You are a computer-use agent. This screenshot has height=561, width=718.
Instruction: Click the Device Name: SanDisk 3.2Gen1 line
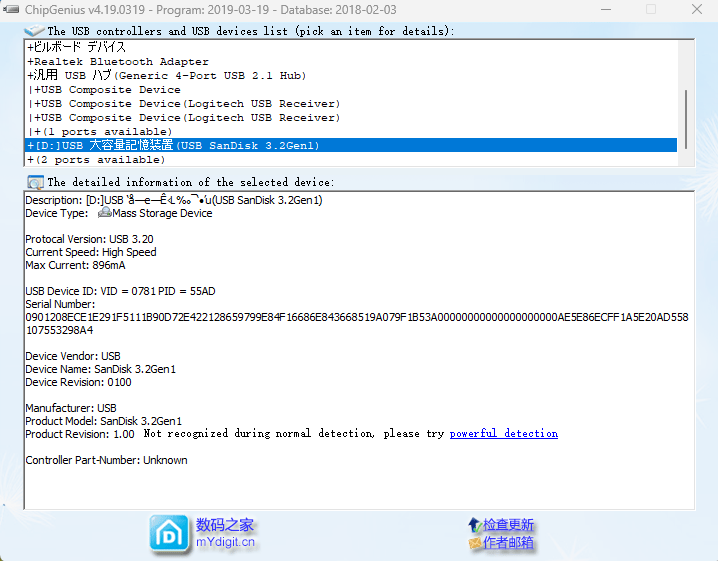pos(100,369)
